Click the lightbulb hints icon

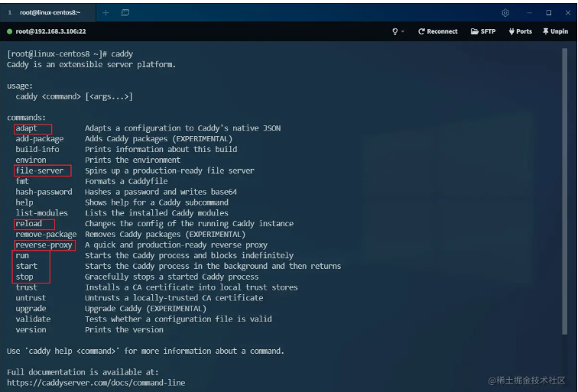pos(395,31)
